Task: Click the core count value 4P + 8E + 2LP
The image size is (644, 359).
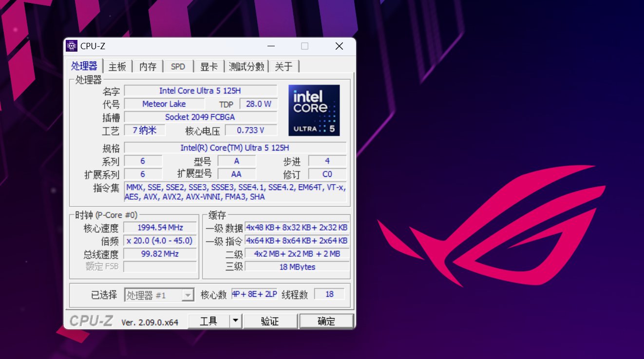Action: [254, 294]
